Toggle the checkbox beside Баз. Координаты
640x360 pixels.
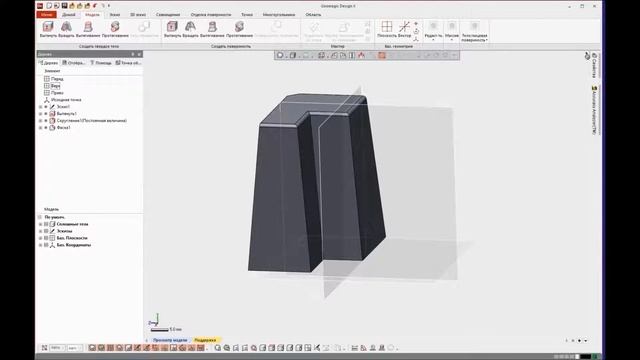tap(46, 245)
